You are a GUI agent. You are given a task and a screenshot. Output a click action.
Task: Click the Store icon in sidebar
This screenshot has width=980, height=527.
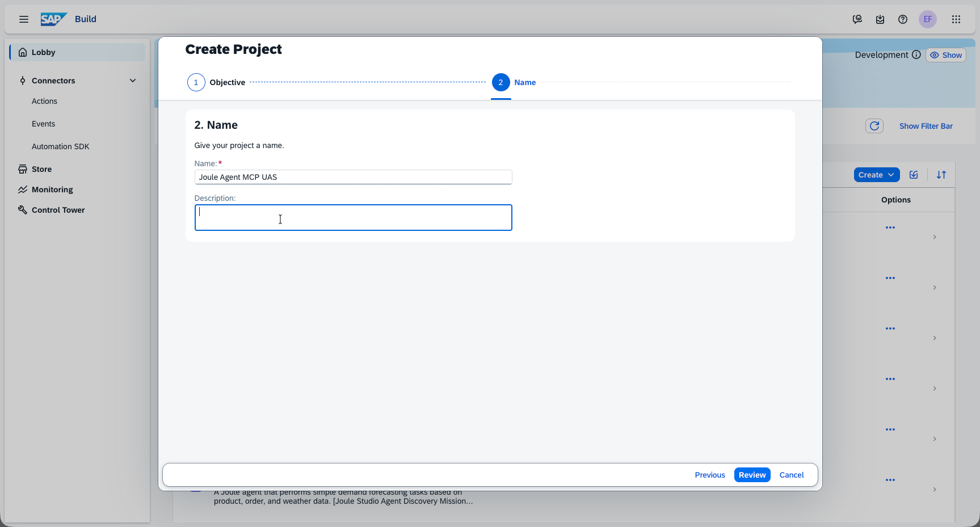[23, 169]
